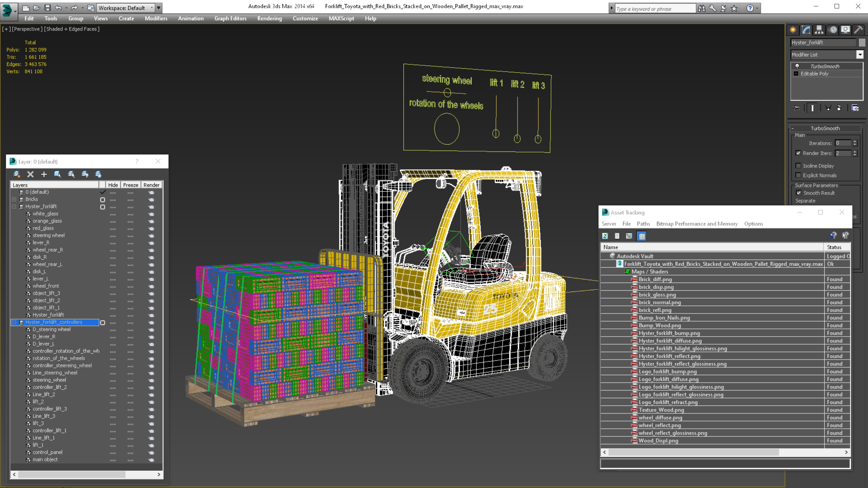868x488 pixels.
Task: Click Add Selected Objects plus icon
Action: tap(44, 174)
